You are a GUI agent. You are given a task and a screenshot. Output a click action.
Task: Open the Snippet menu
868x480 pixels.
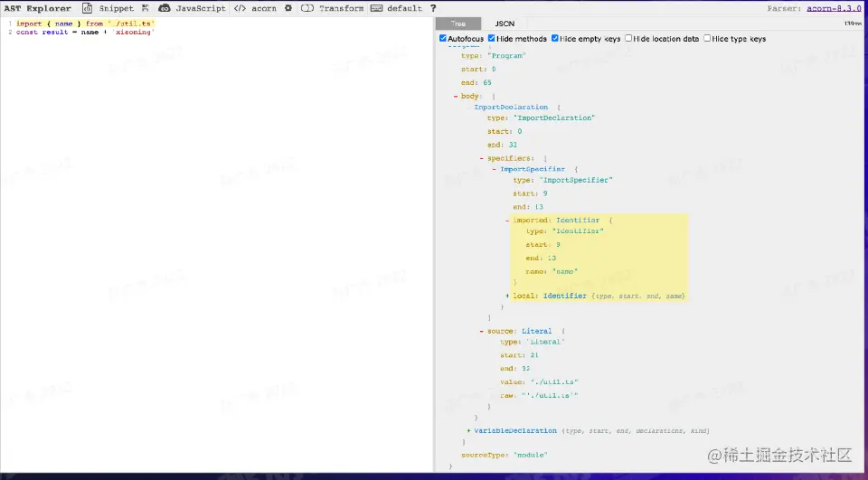pyautogui.click(x=117, y=8)
